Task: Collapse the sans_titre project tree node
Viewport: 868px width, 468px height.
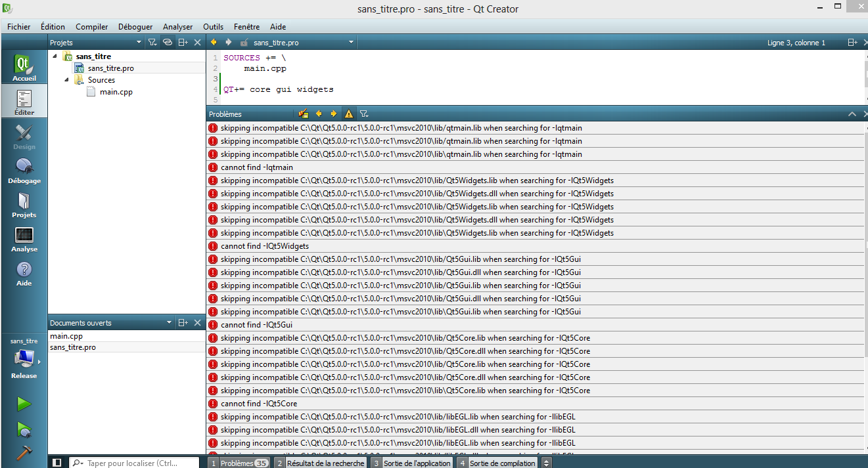Action: [55, 56]
